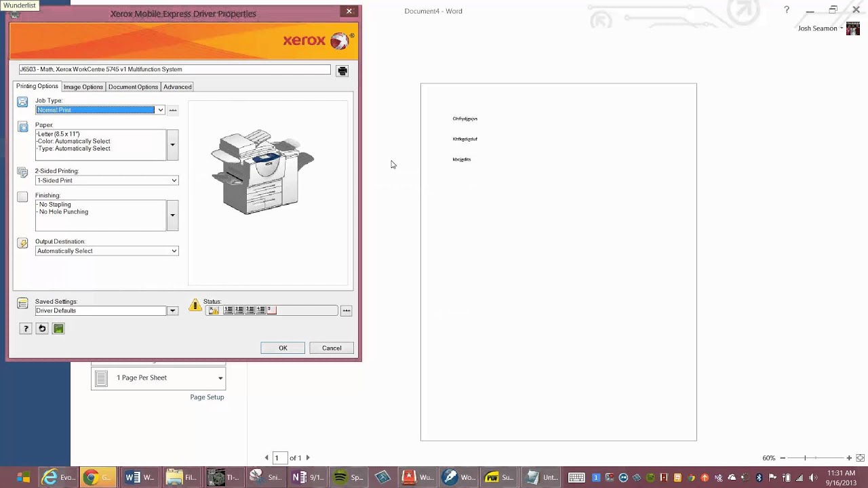Click tray 3 status icon
Viewport: 868px width, 488px height.
(x=250, y=310)
